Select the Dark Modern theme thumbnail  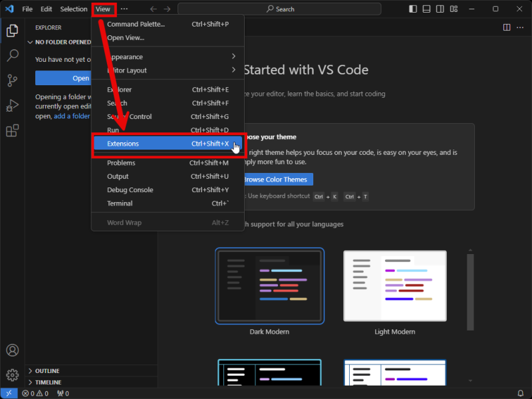click(x=269, y=286)
